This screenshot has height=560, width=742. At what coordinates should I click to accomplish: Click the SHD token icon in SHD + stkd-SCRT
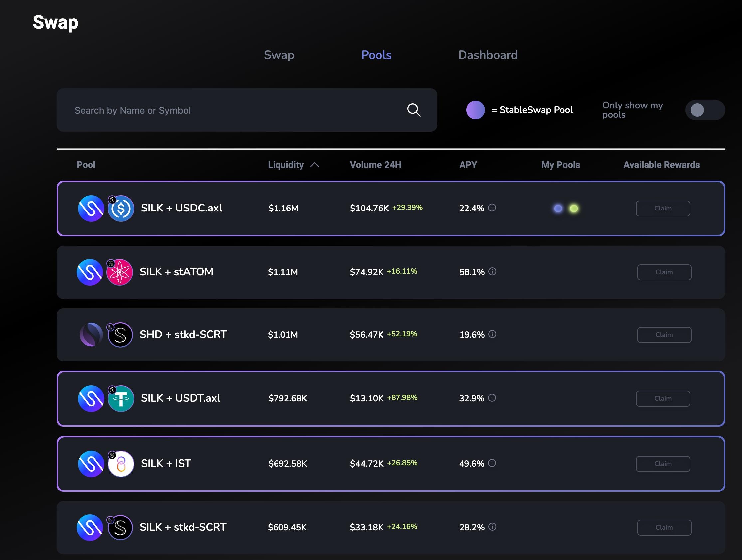pos(91,334)
